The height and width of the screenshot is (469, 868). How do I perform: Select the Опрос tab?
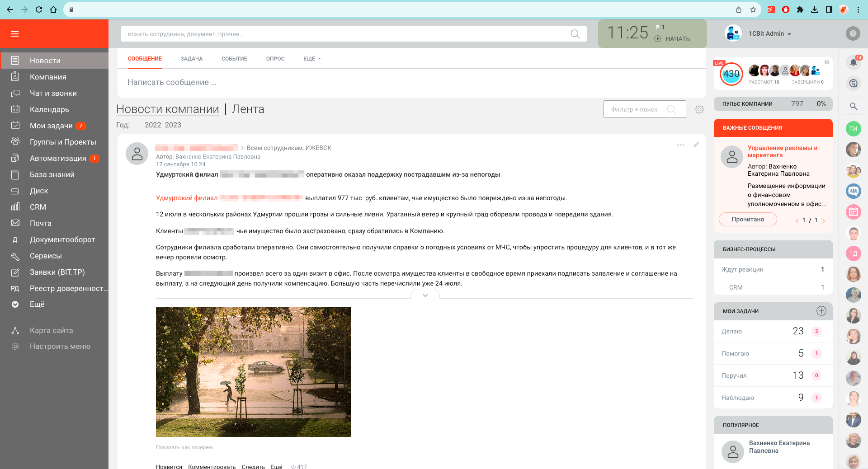tap(275, 59)
